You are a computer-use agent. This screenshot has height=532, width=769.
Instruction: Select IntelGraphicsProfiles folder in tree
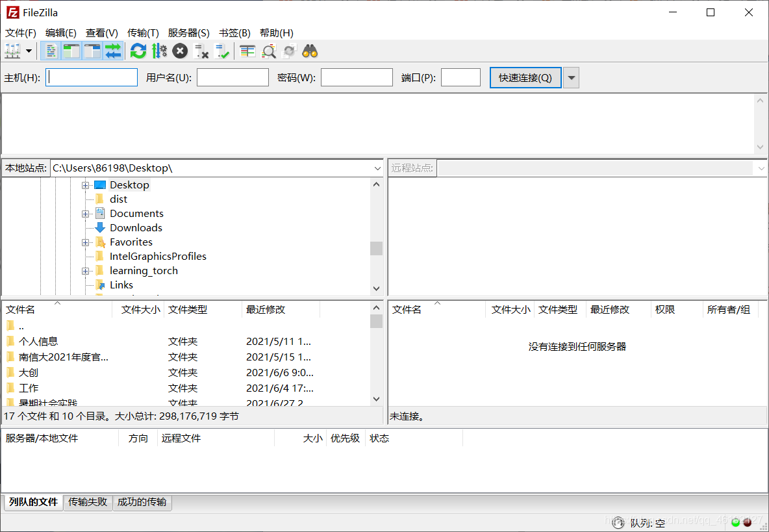tap(157, 257)
